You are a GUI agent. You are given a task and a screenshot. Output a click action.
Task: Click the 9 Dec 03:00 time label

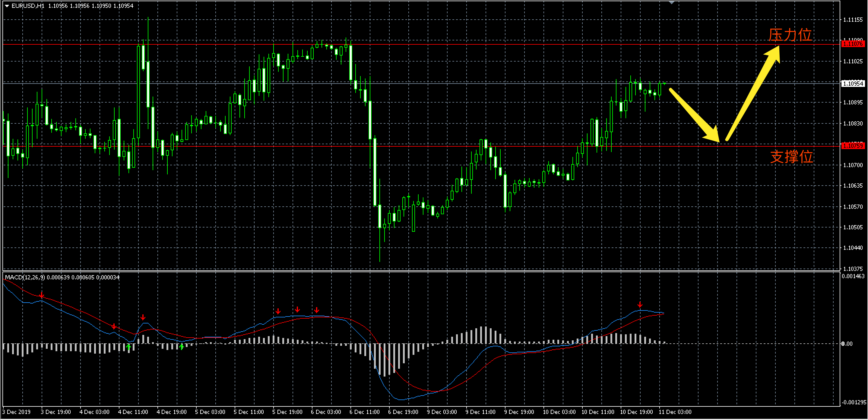tap(442, 412)
